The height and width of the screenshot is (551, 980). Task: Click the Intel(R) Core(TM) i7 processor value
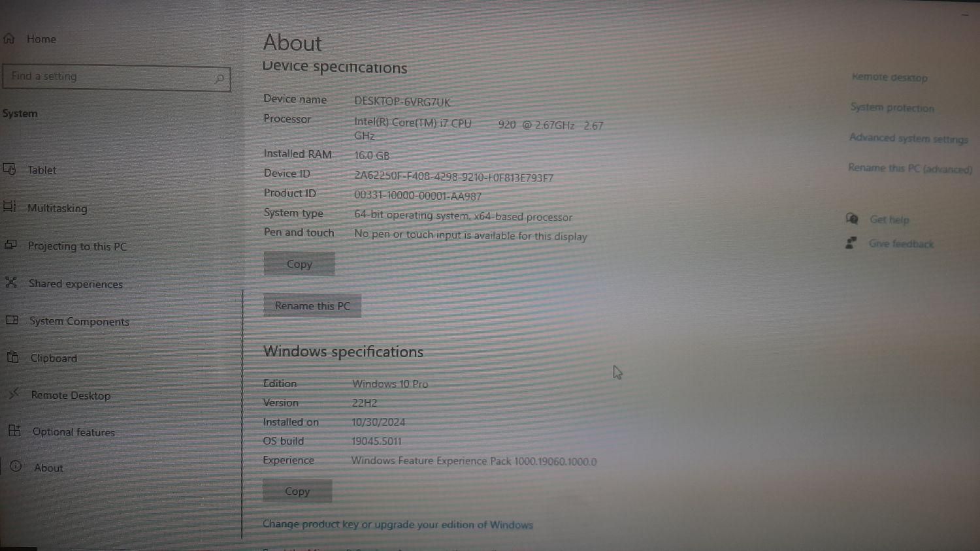pos(479,129)
